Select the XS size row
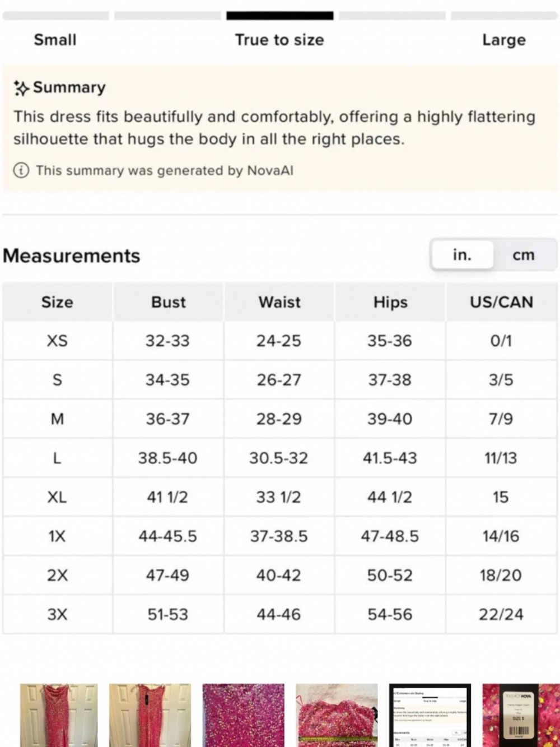This screenshot has height=747, width=560. tap(279, 341)
